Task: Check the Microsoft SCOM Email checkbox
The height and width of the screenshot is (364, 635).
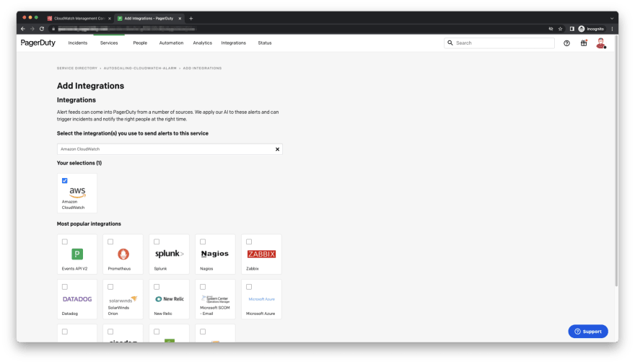Action: pos(203,287)
